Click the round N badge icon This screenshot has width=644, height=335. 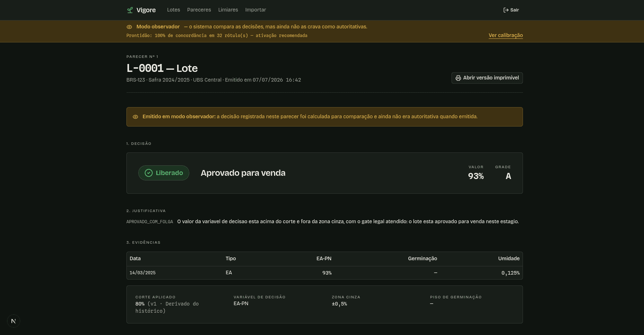[x=14, y=321]
